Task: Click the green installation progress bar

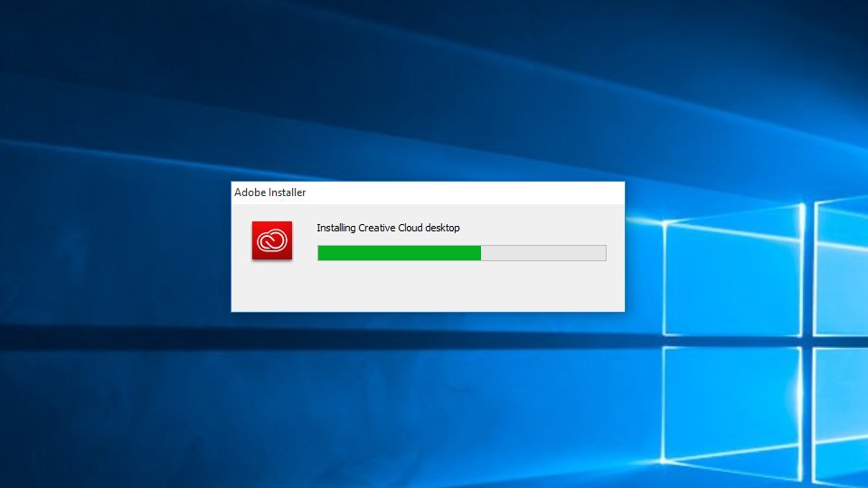Action: point(462,253)
